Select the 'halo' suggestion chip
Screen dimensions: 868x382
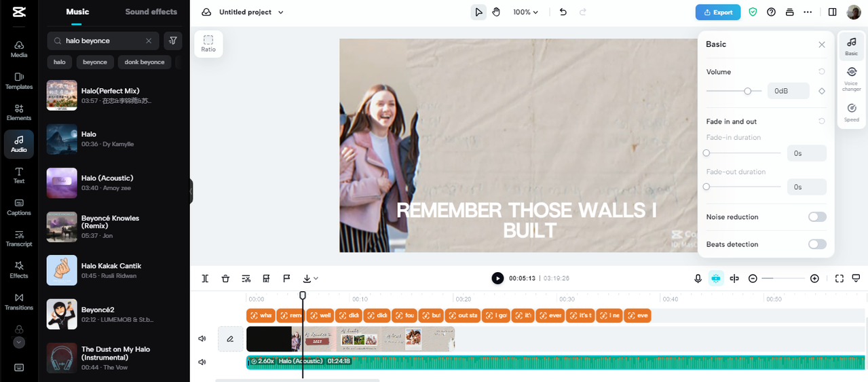[60, 62]
